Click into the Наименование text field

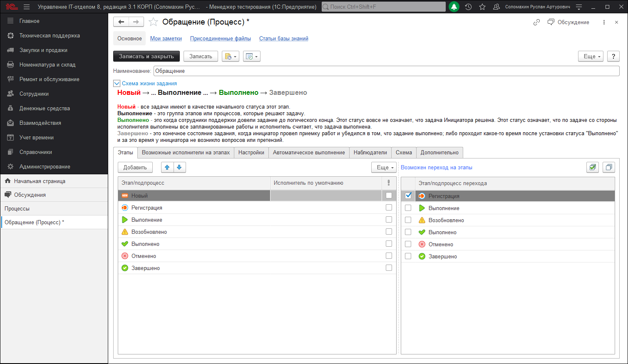pyautogui.click(x=386, y=71)
